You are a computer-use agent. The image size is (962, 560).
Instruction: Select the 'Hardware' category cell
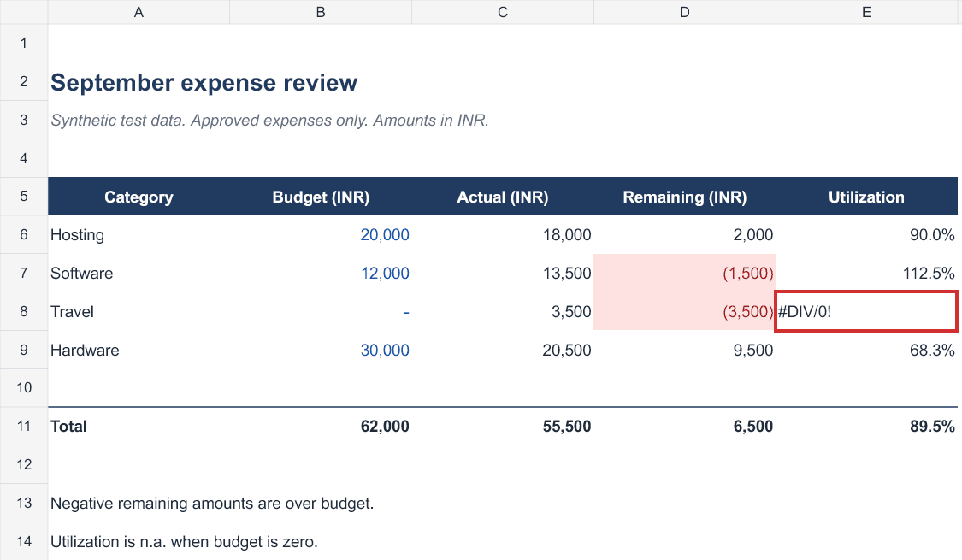(x=139, y=350)
